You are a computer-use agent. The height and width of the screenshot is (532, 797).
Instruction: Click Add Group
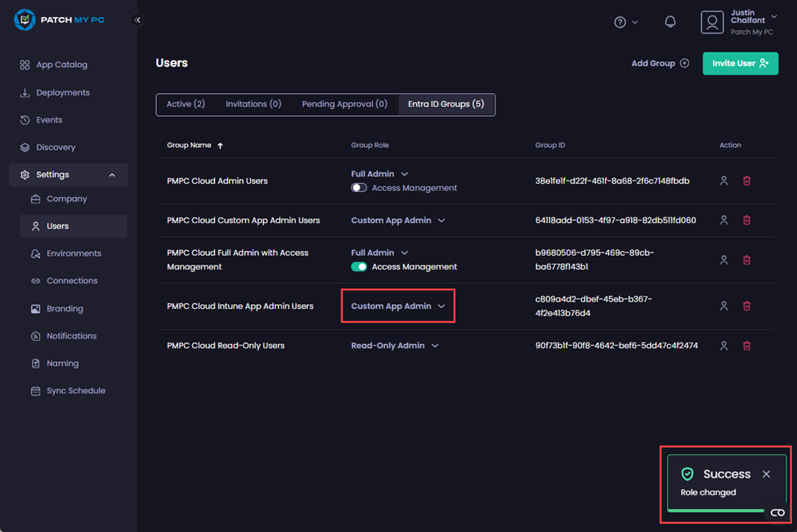tap(660, 63)
